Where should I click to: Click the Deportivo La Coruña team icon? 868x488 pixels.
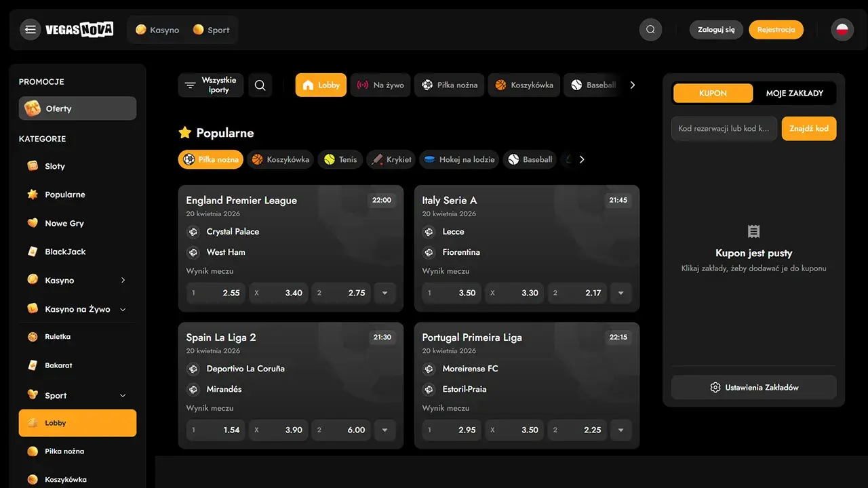click(x=193, y=369)
